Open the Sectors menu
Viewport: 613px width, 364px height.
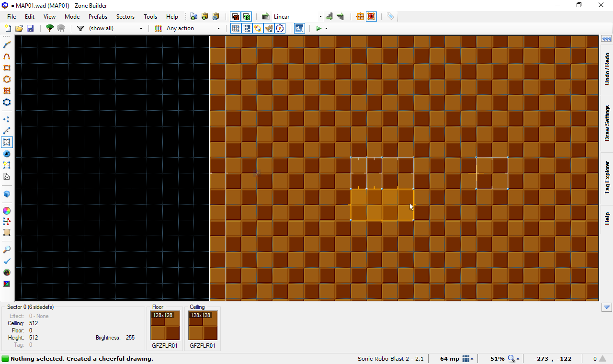pyautogui.click(x=125, y=17)
